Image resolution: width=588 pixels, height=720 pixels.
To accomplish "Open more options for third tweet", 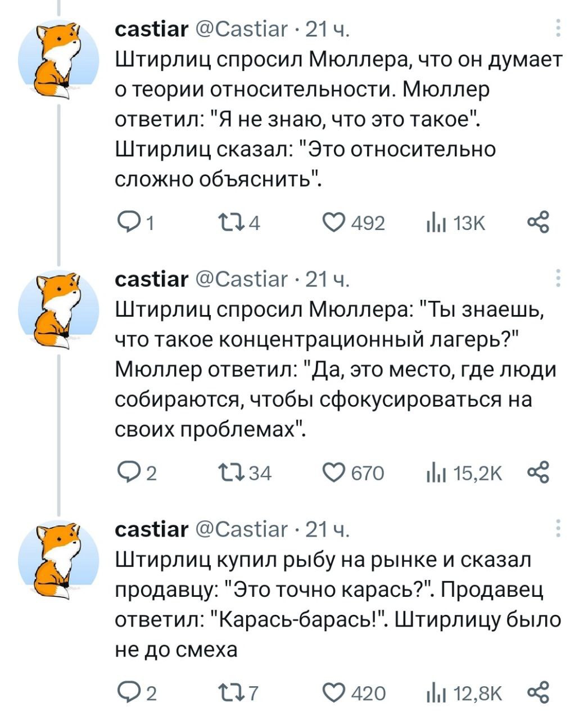I will click(558, 529).
